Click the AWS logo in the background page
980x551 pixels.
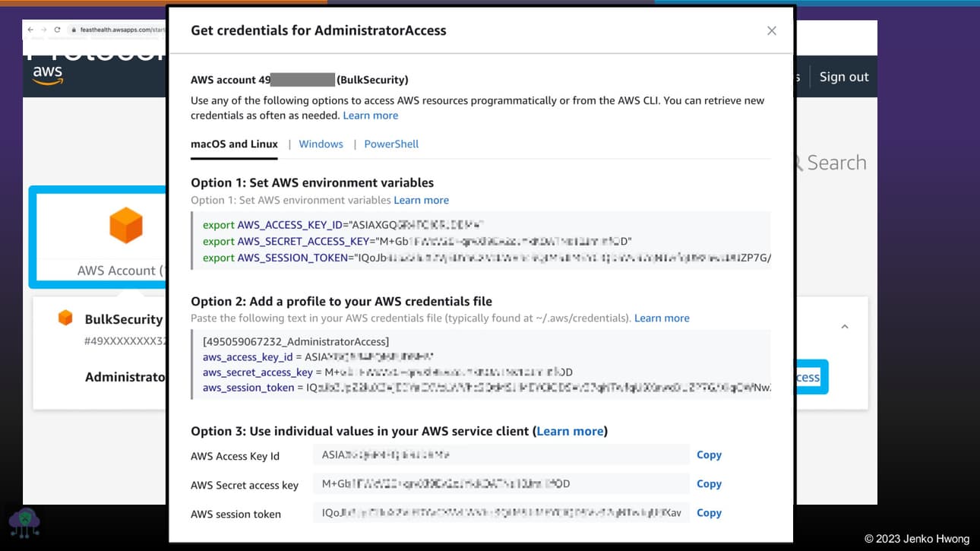(x=47, y=74)
